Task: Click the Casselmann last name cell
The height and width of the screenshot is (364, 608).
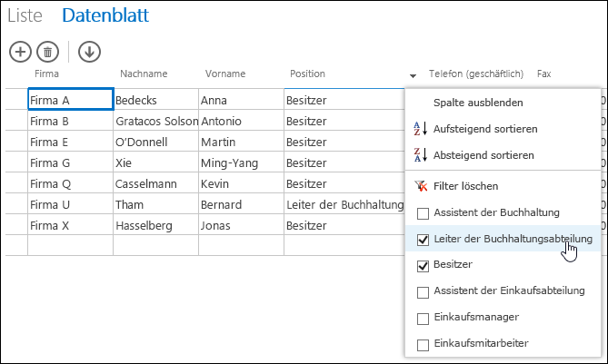Action: [156, 182]
